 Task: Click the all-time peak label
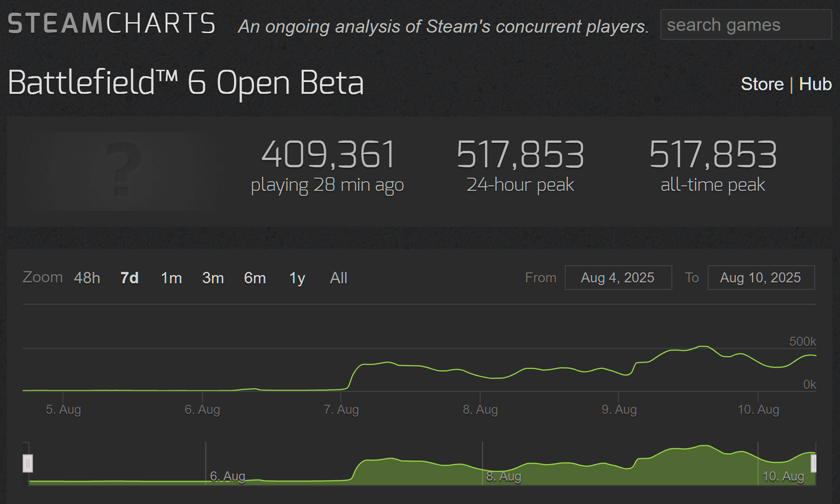tap(713, 184)
